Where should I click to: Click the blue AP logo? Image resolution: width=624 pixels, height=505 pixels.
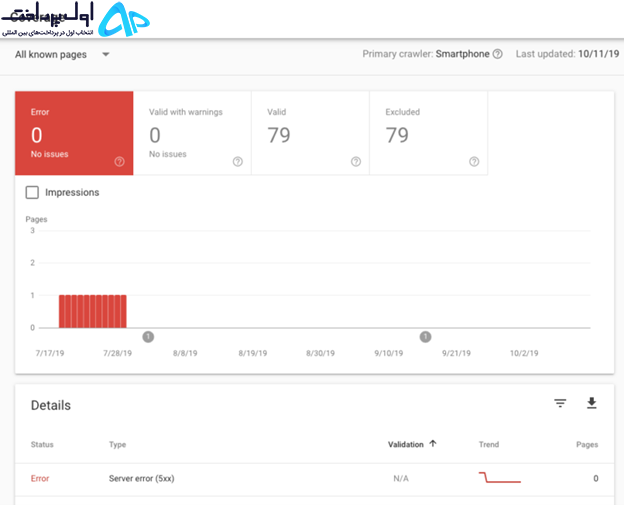pyautogui.click(x=124, y=19)
